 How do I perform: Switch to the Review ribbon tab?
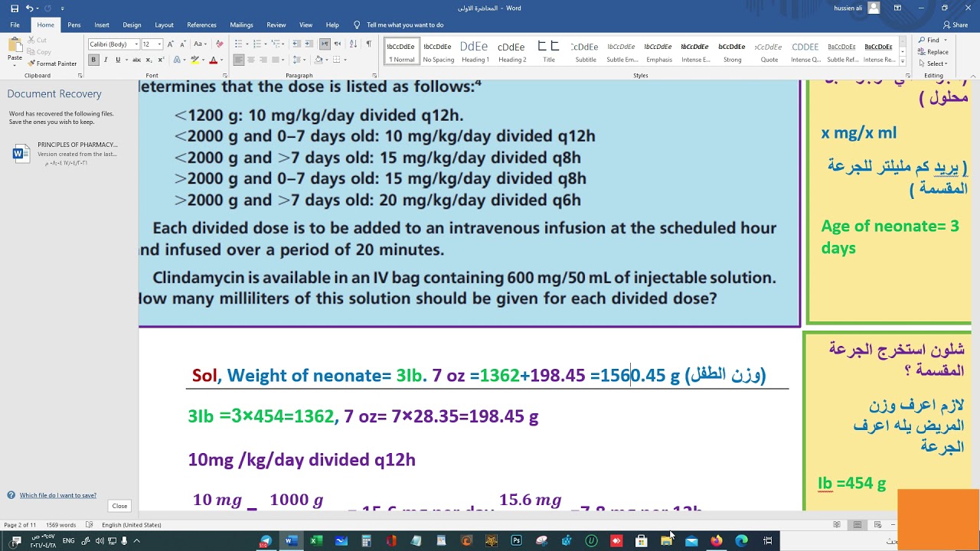click(x=276, y=25)
